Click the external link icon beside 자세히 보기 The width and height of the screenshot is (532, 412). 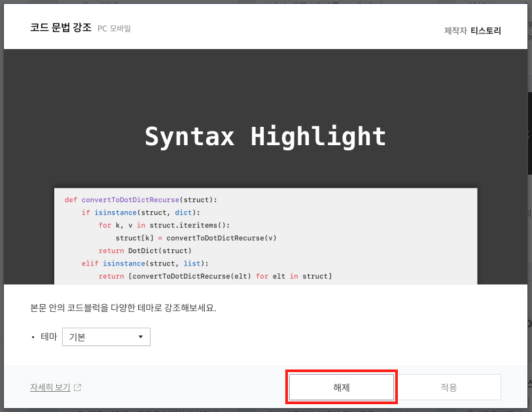coord(78,387)
